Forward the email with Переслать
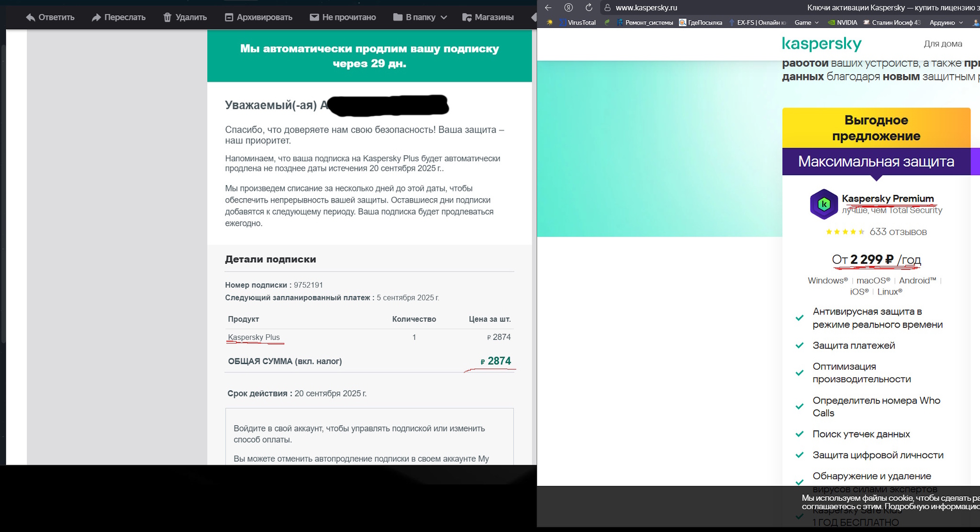The image size is (980, 532). coord(119,17)
